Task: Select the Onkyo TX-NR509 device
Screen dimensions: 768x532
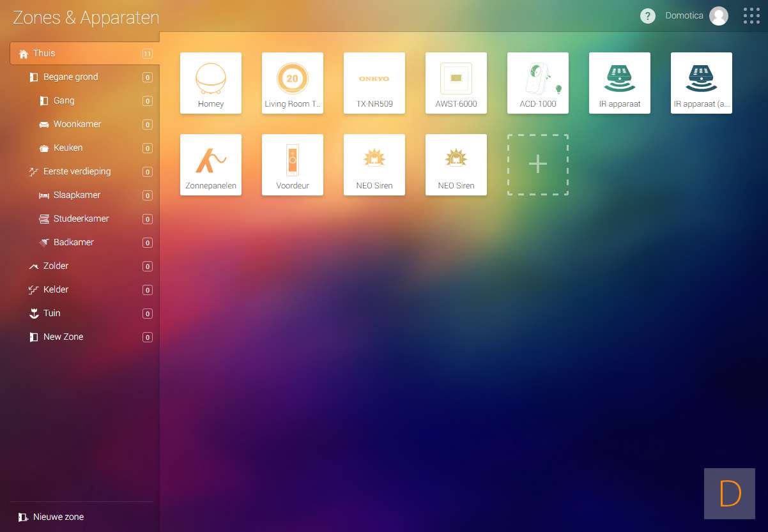Action: (x=374, y=83)
